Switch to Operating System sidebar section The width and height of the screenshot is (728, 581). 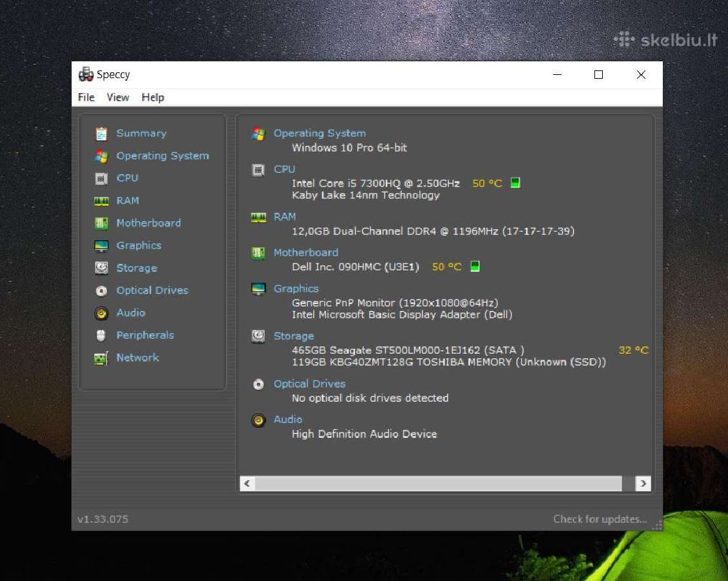[163, 156]
